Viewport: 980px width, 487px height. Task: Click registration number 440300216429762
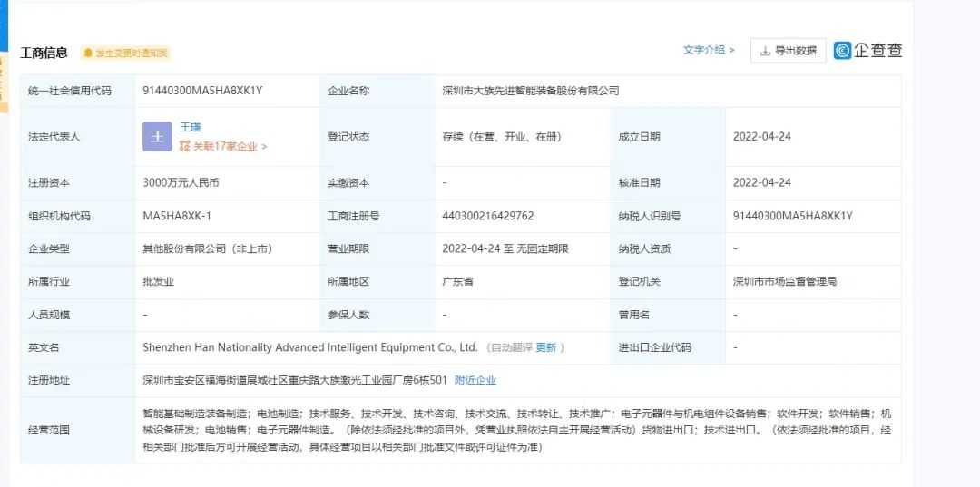[488, 216]
